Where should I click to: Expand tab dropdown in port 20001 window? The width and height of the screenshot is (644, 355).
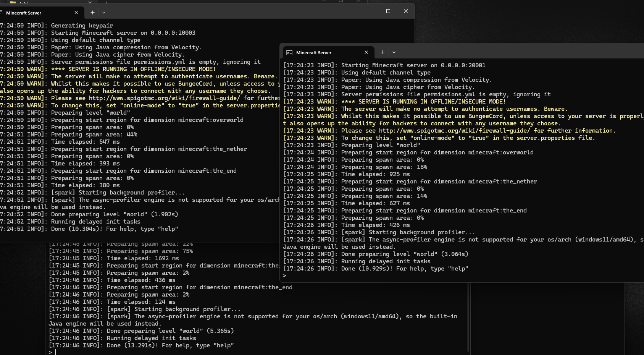tap(394, 52)
